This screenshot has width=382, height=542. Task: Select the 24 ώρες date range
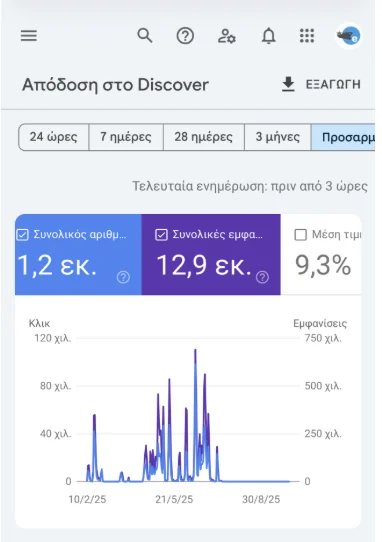(x=54, y=137)
